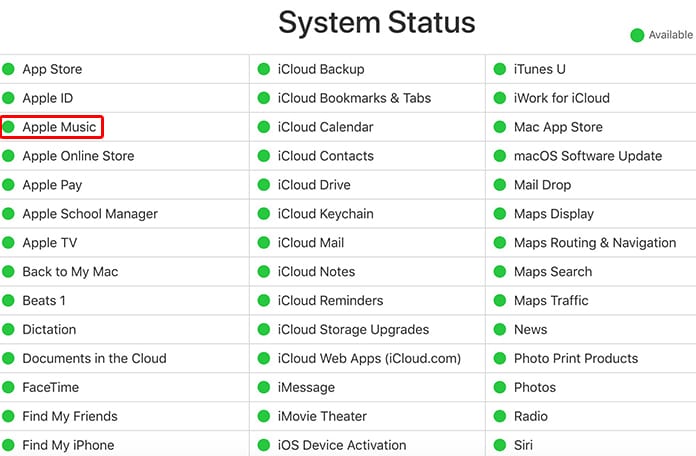696x456 pixels.
Task: Select the Find My Friends entry
Action: pos(70,416)
